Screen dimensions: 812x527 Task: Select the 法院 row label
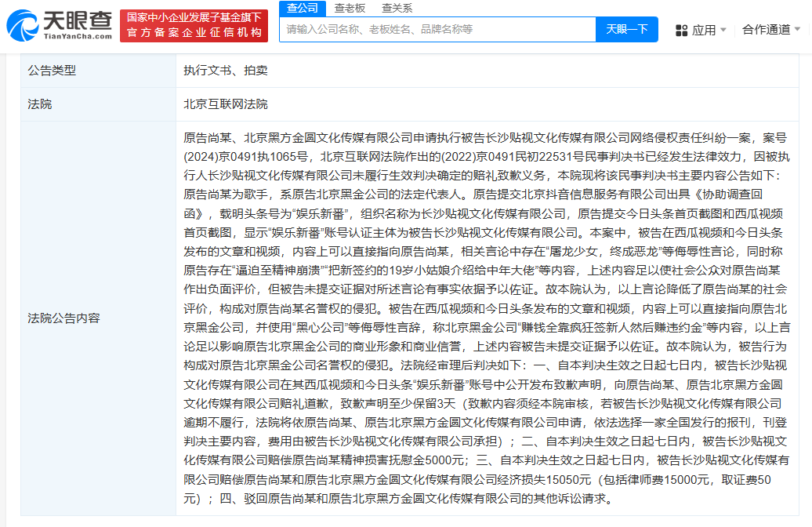click(40, 104)
